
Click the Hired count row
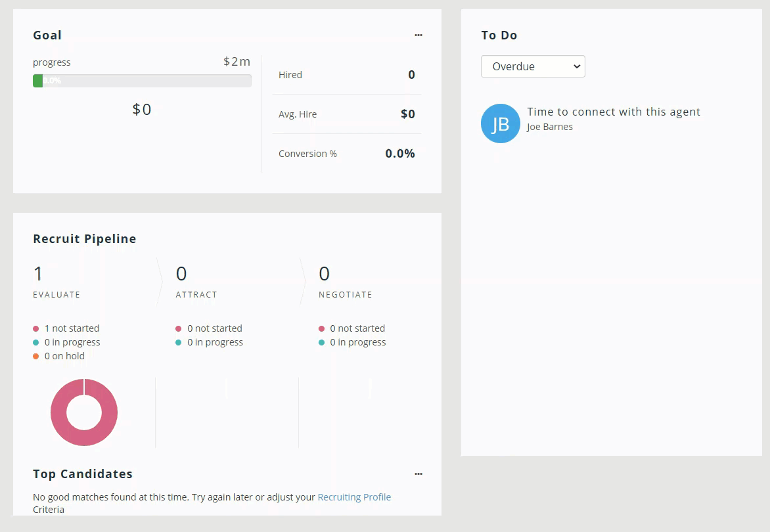346,75
